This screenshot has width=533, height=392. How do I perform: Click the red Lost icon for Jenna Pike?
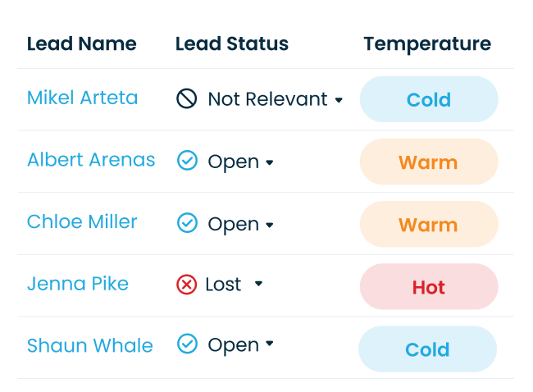click(x=187, y=285)
